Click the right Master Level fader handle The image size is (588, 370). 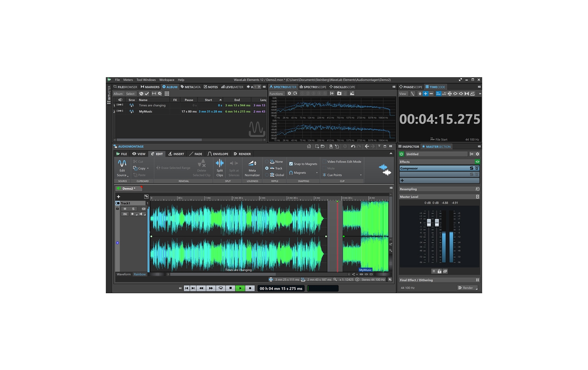(437, 223)
